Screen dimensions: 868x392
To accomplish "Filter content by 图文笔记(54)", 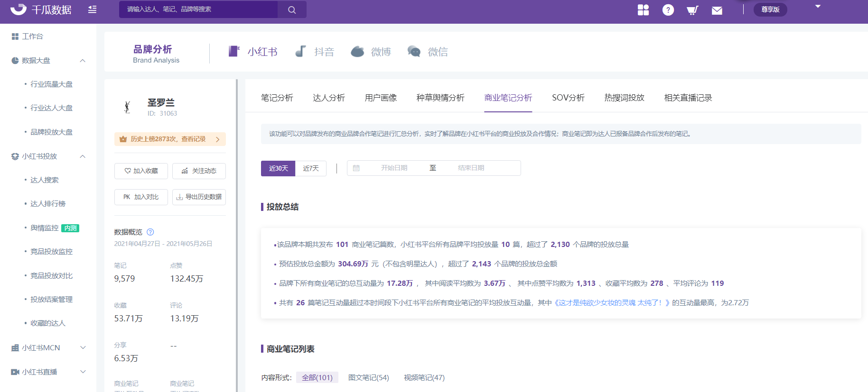I will (x=369, y=378).
